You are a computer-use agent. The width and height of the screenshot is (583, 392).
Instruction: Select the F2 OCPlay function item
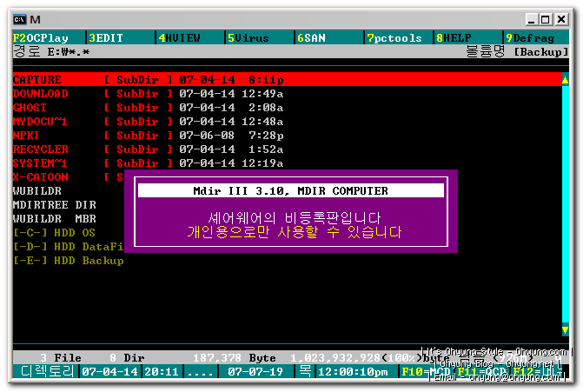coord(41,38)
